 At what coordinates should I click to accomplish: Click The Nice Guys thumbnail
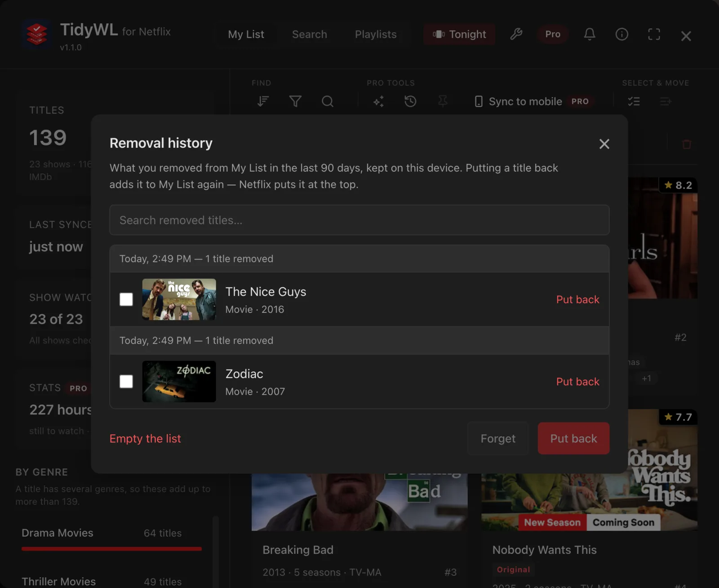[179, 299]
